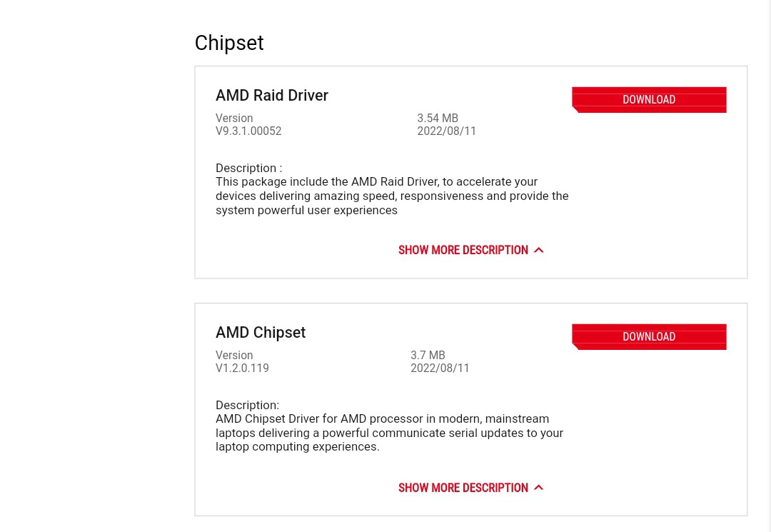Select the AMD Raid Driver title
This screenshot has width=771, height=532.
click(x=272, y=96)
